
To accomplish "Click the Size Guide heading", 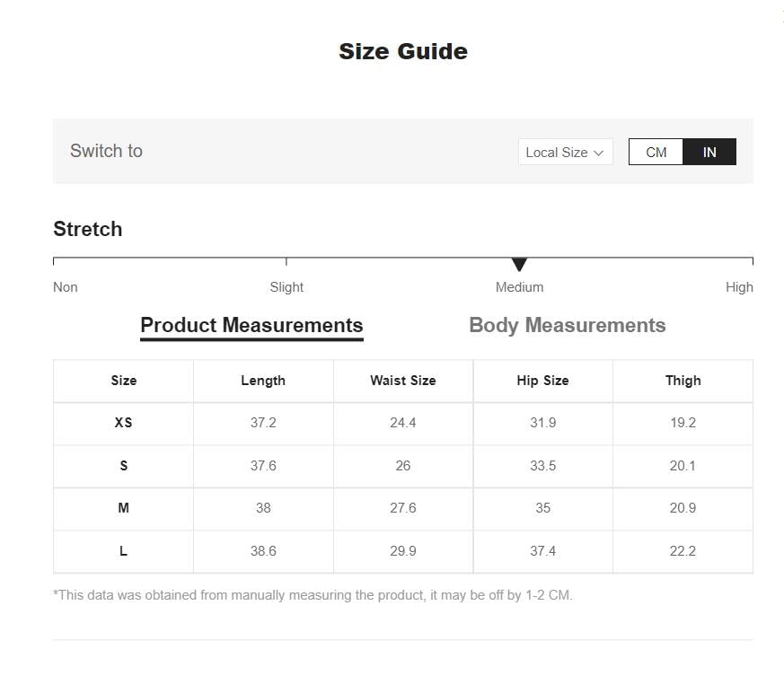I will tap(402, 51).
